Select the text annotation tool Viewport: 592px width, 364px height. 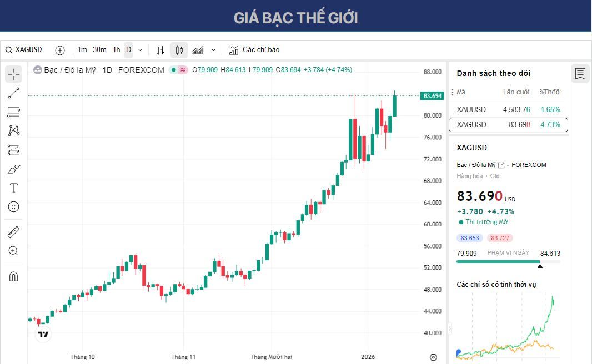[13, 188]
